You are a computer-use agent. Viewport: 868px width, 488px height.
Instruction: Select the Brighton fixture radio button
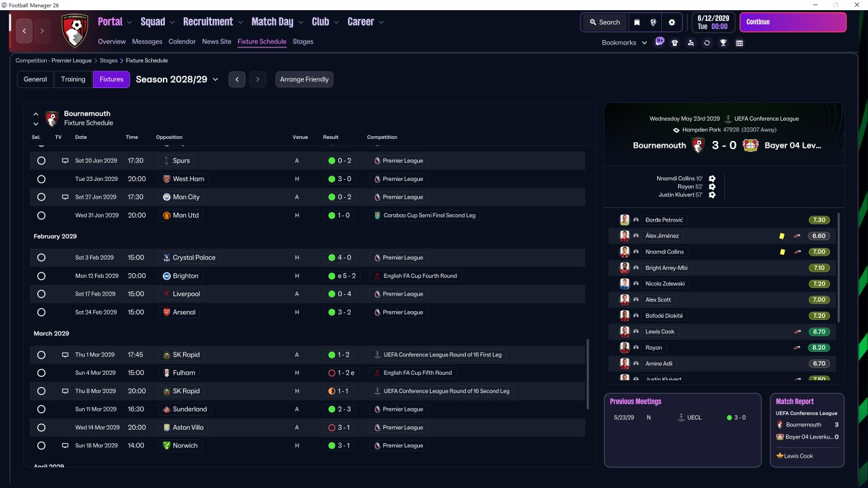(x=41, y=276)
